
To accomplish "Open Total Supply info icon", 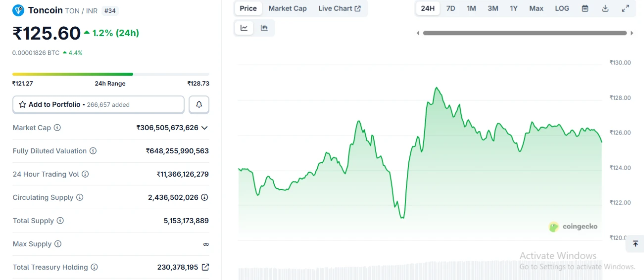I will coord(60,221).
